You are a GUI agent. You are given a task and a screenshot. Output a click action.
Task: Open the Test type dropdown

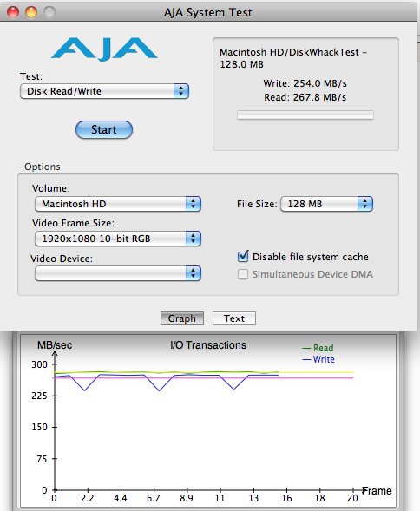click(x=104, y=91)
